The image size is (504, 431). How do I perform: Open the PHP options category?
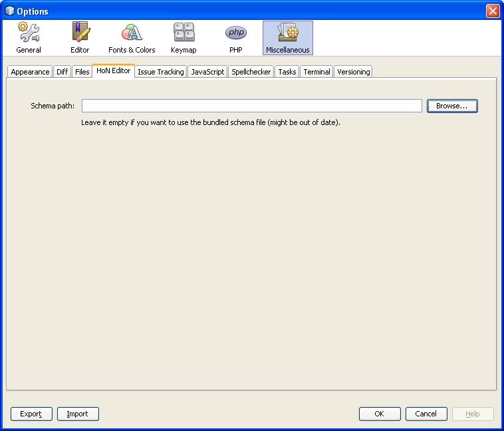[x=235, y=38]
